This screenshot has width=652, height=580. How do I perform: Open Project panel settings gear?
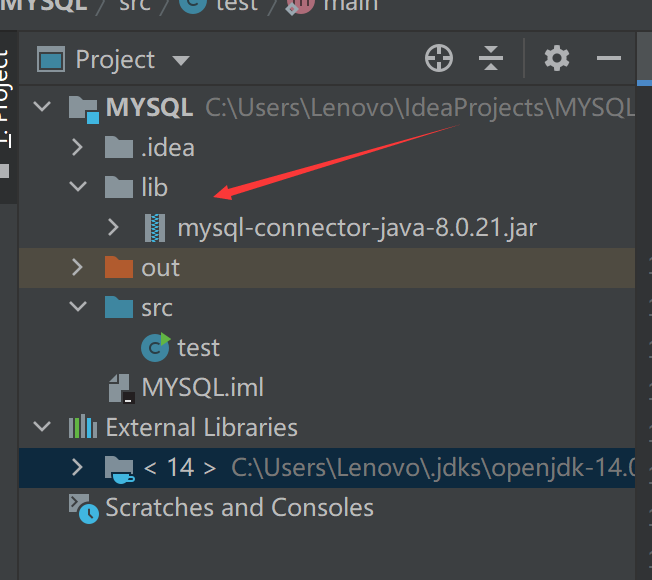pos(556,59)
